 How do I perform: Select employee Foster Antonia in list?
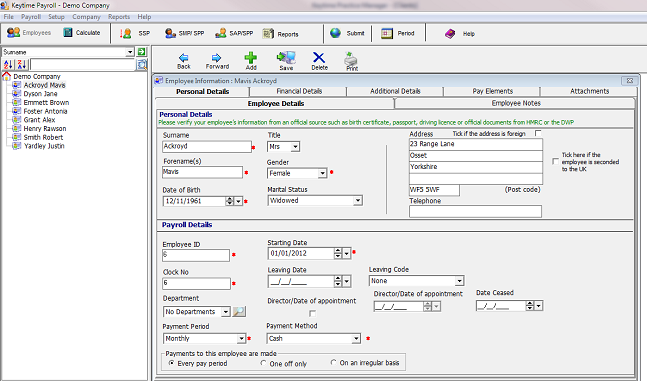coord(45,111)
